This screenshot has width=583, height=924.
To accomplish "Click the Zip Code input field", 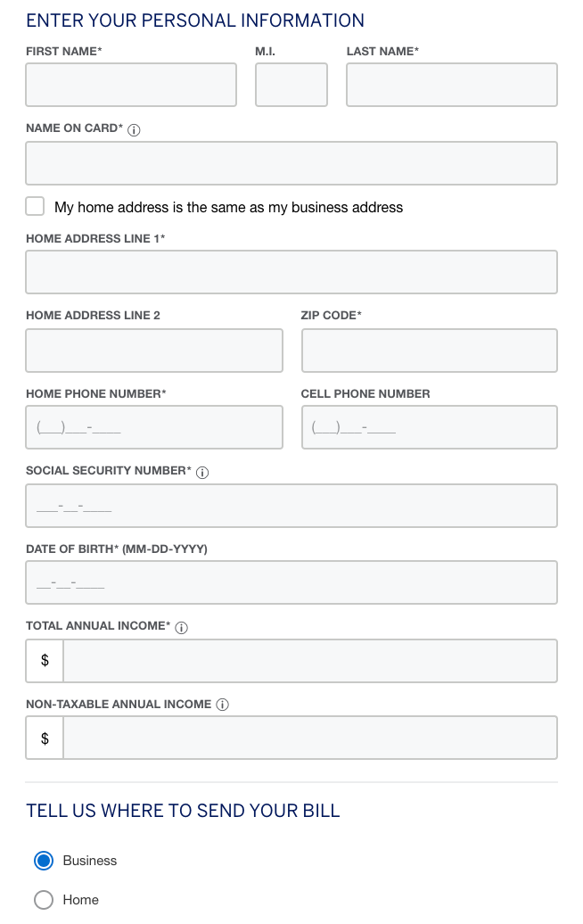I will click(x=429, y=350).
